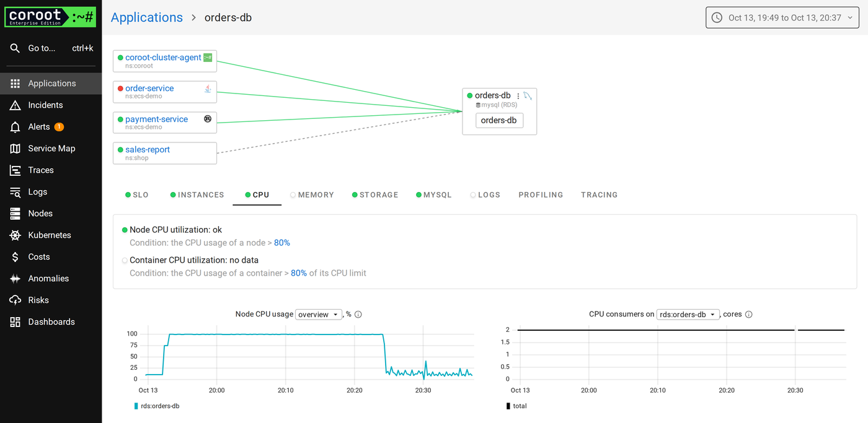Screen dimensions: 868x423
Task: Toggle rds:orders-db legend color swatch
Action: click(x=136, y=406)
